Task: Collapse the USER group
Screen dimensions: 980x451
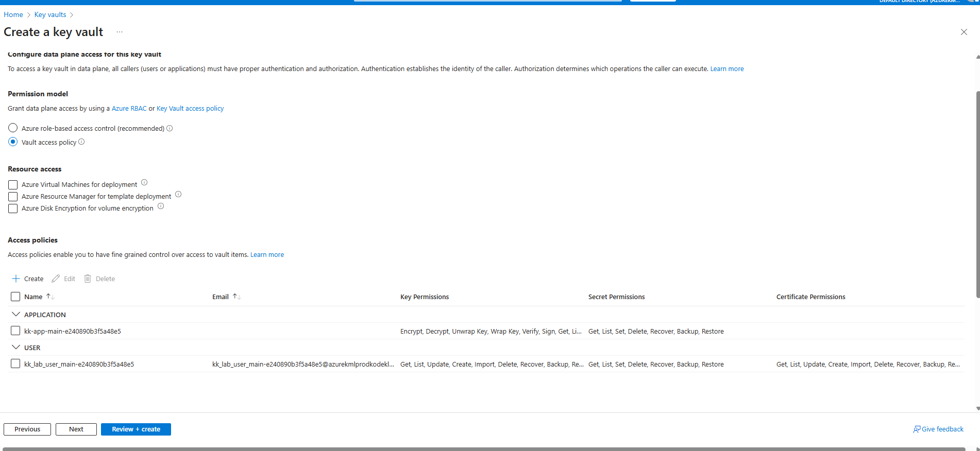Action: 16,347
